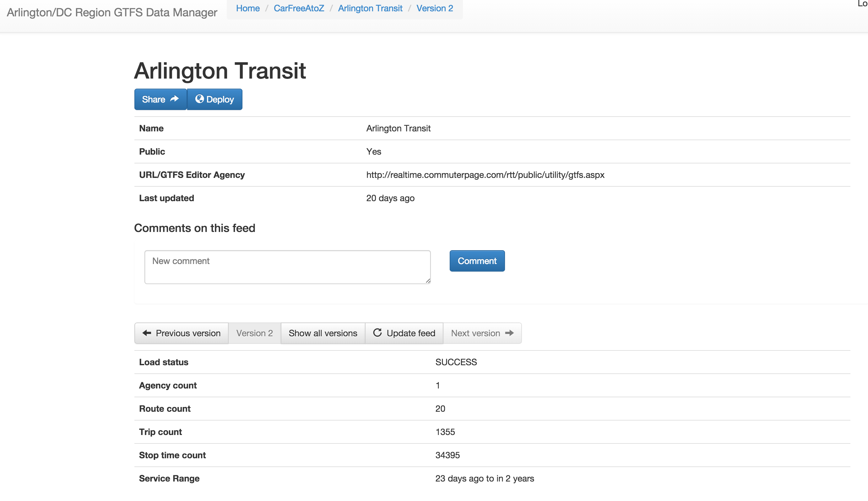Select the feed URL 'http://realtime.commuterpage.com/rtt/public/utility/gtfs.aspx'
Screen dimensions: 868x501
click(485, 175)
